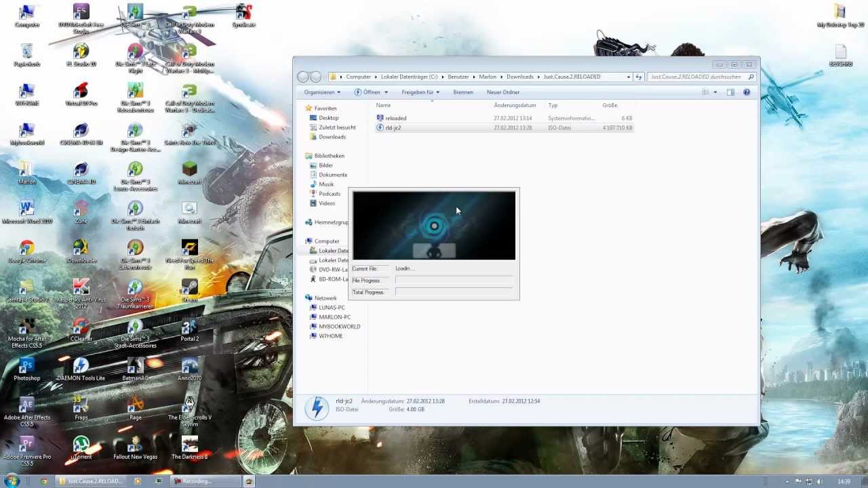Screen dimensions: 868x488
Task: Click the Brennen toolbar command
Action: [x=463, y=92]
